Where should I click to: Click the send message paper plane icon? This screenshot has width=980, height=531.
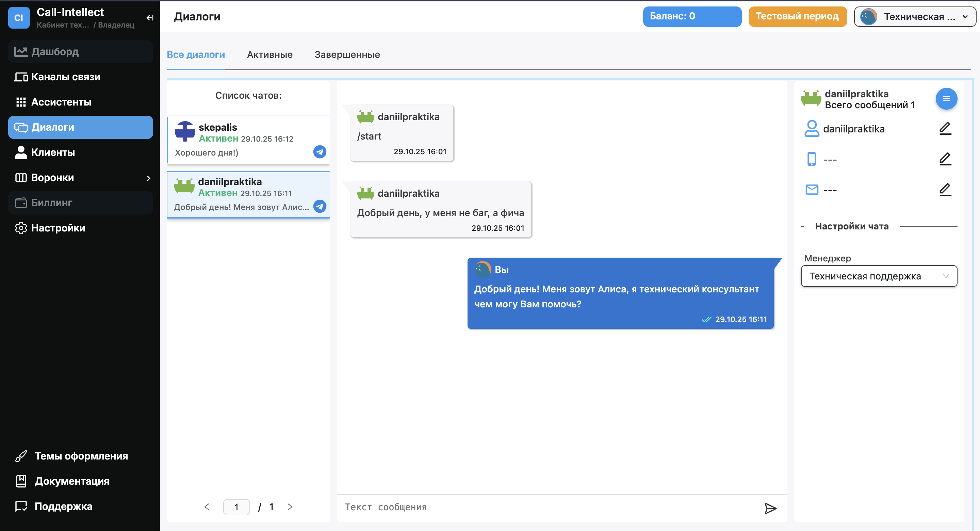coord(770,508)
